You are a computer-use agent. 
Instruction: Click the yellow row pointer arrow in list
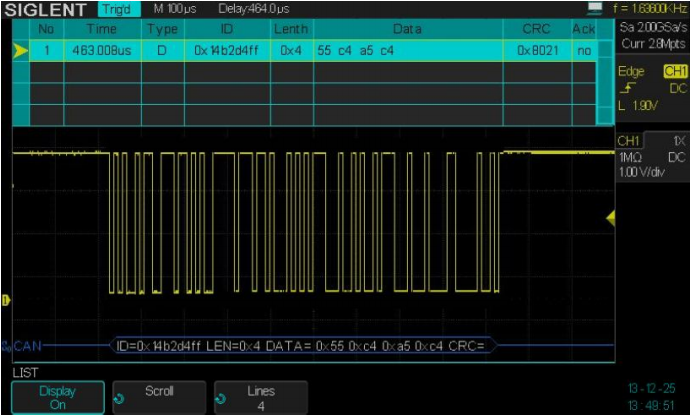pos(20,51)
